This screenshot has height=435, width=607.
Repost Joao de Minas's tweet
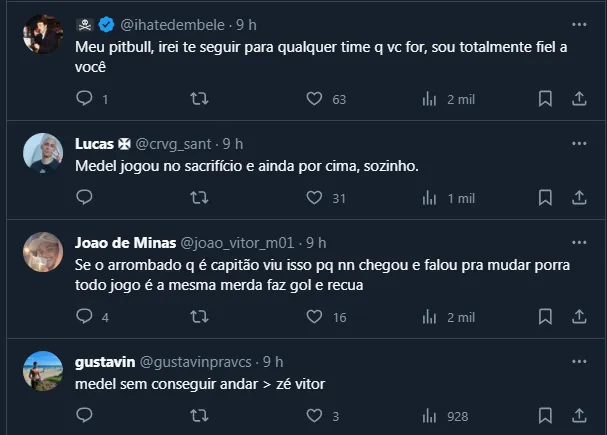click(199, 317)
